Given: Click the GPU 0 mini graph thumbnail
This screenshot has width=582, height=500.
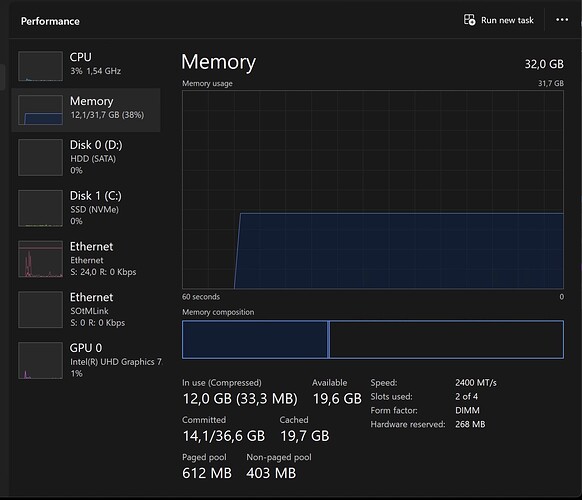Looking at the screenshot, I should click(x=40, y=360).
